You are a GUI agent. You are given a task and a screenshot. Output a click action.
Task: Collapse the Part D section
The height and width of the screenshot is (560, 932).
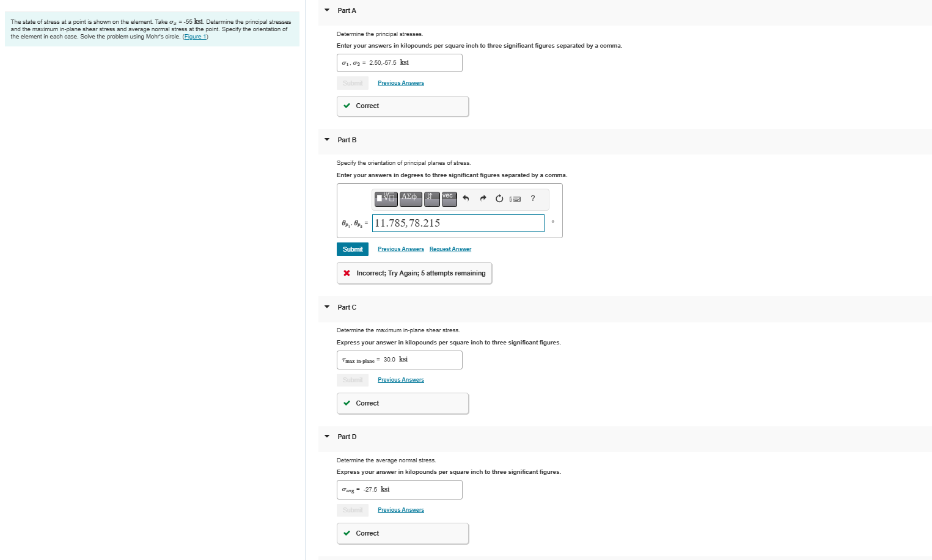(x=327, y=437)
